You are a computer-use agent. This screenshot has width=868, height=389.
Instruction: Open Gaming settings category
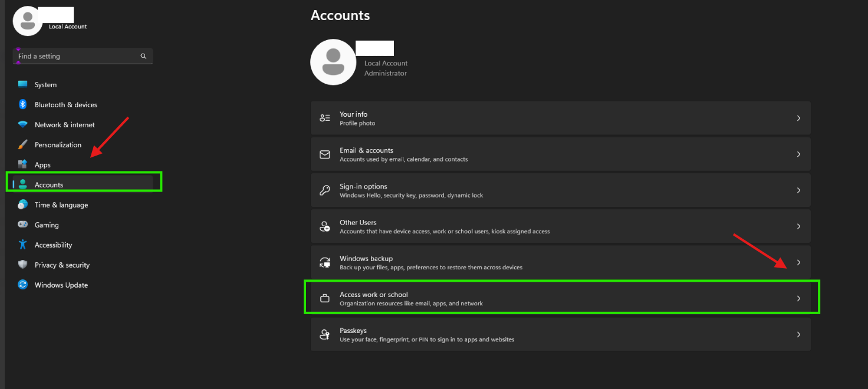[x=47, y=225]
